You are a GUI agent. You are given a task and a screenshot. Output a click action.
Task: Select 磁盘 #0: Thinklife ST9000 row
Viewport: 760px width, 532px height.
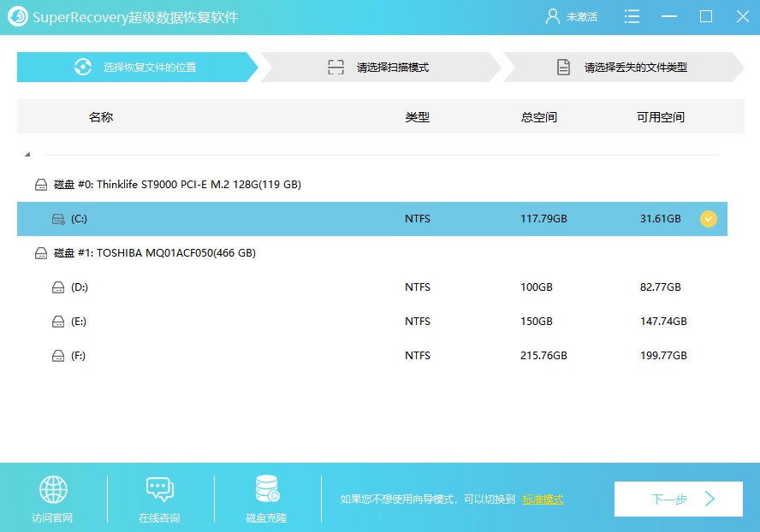372,185
